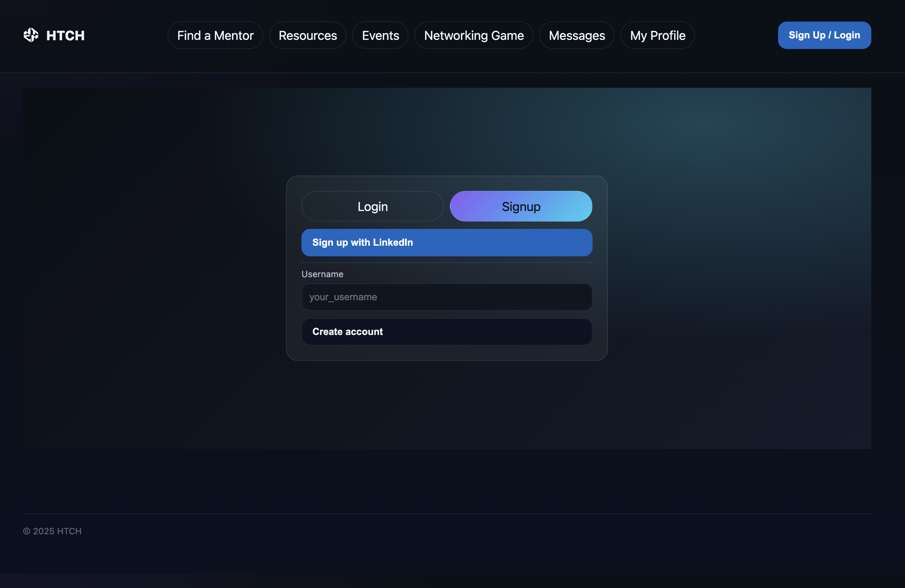Open the Events nav item

(x=380, y=35)
